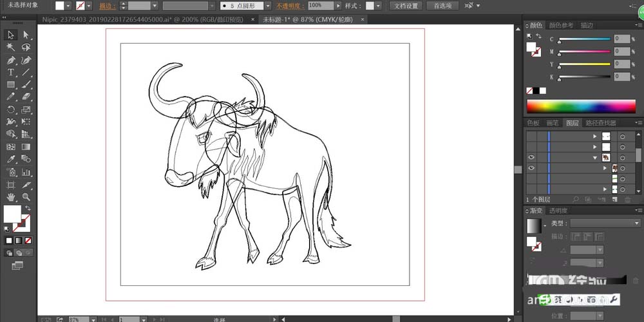Open stroke weight dropdown

[155, 6]
